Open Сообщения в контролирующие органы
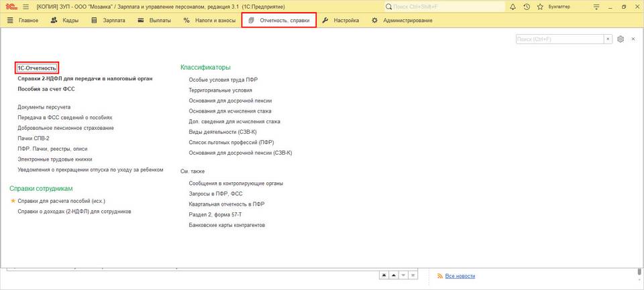 tap(235, 184)
